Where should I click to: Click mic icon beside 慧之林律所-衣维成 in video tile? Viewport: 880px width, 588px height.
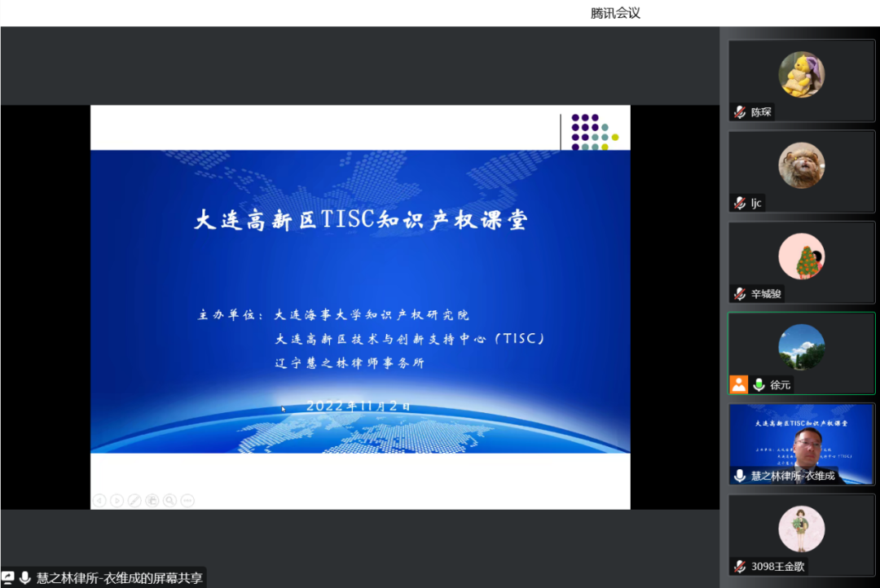[740, 476]
